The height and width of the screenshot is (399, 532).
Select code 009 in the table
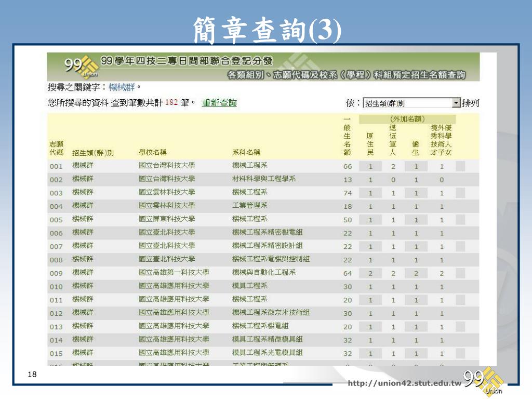[x=56, y=273]
